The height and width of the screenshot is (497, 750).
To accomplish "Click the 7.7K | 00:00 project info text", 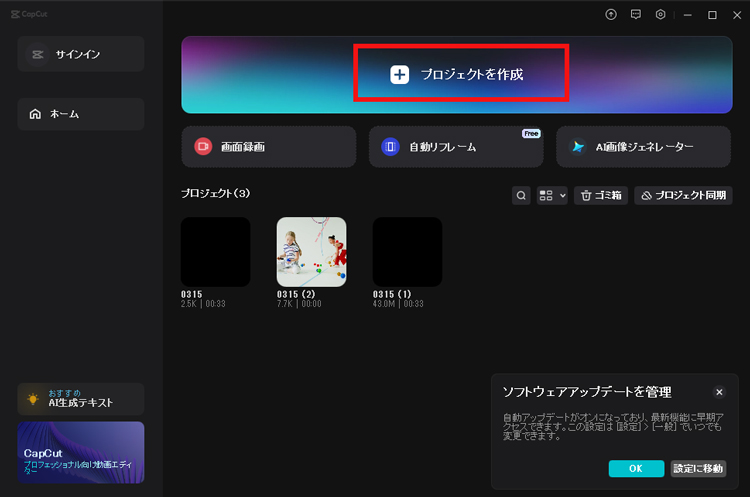I will point(299,304).
